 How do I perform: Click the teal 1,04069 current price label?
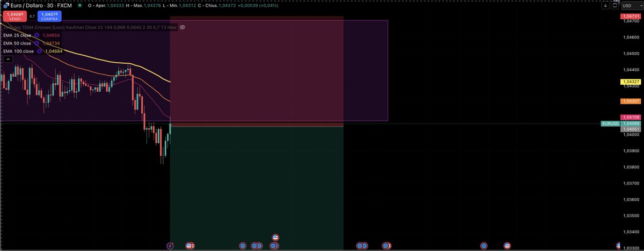coord(631,123)
